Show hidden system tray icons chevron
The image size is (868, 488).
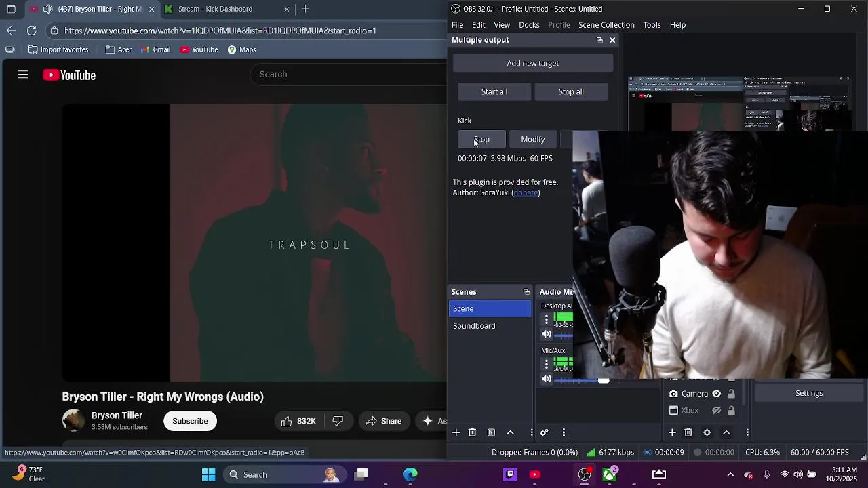[x=730, y=474]
